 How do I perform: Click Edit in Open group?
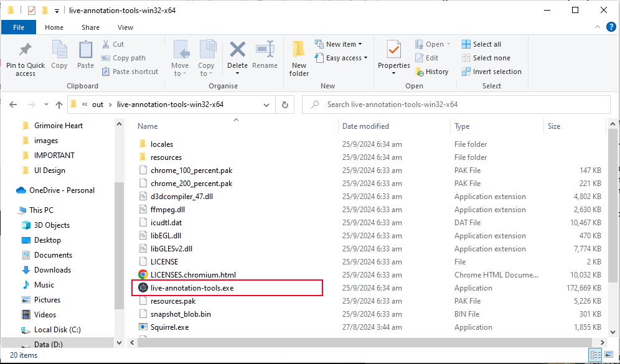426,58
